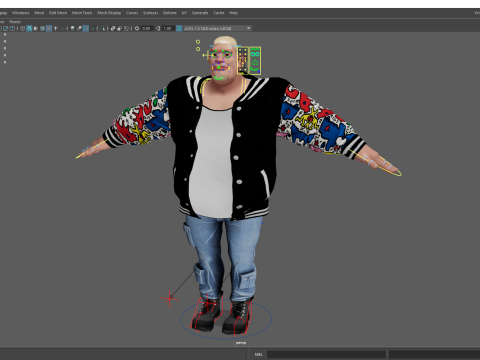Viewport: 480px width, 360px height.
Task: Toggle motion blur icon
Action: pyautogui.click(x=79, y=28)
